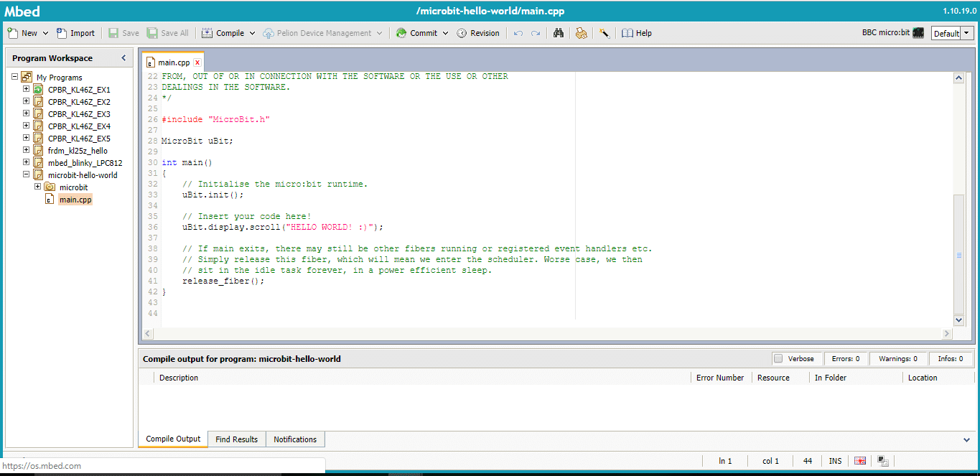Image resolution: width=980 pixels, height=476 pixels.
Task: Click Pelion Device Management button
Action: (x=317, y=33)
